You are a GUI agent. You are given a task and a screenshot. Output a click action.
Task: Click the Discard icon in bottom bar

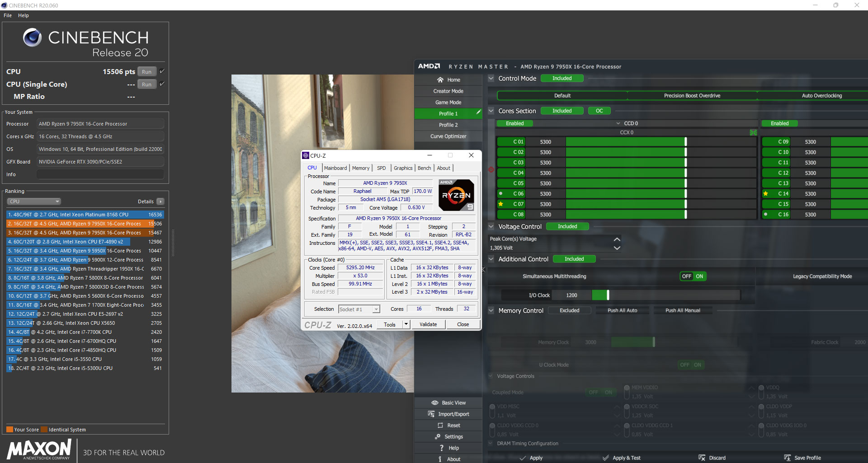pyautogui.click(x=702, y=458)
